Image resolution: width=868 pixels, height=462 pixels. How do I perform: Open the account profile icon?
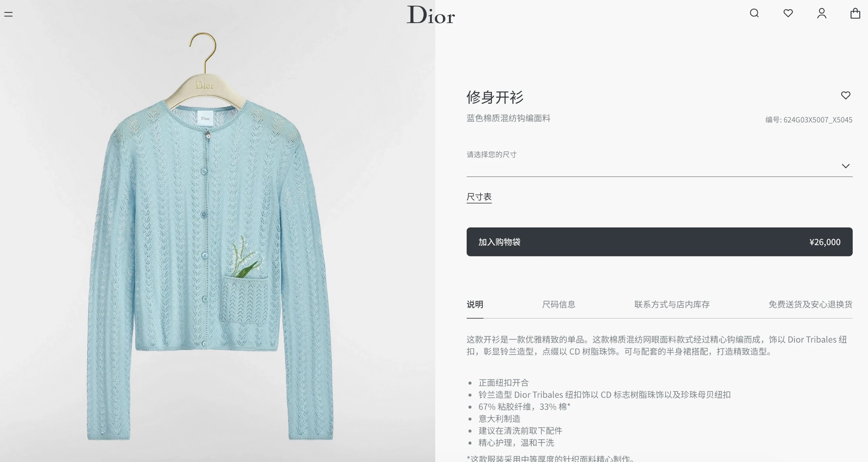822,13
